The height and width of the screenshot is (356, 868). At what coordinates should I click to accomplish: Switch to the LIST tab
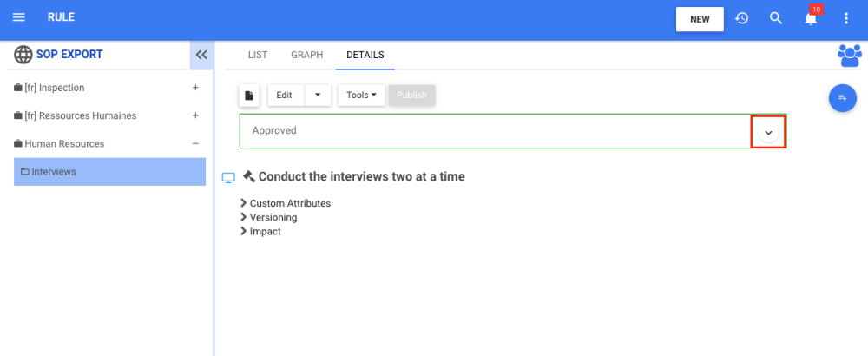pyautogui.click(x=258, y=55)
